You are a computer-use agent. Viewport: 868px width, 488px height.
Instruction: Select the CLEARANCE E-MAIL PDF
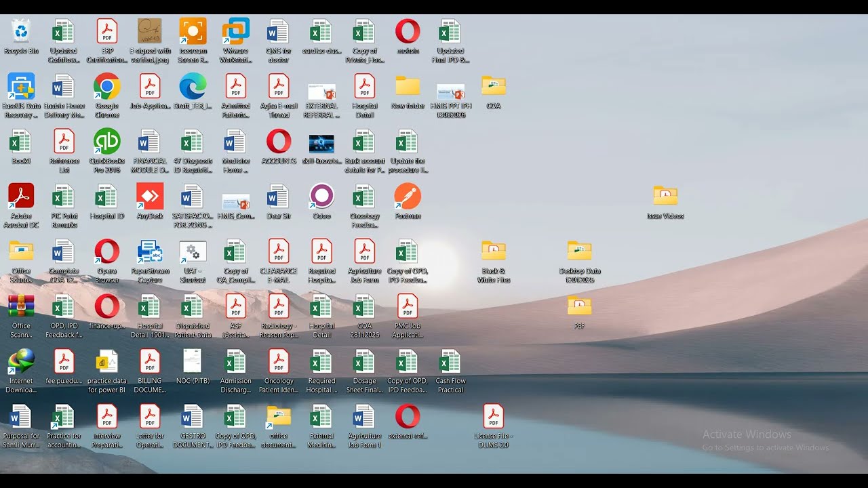(279, 251)
